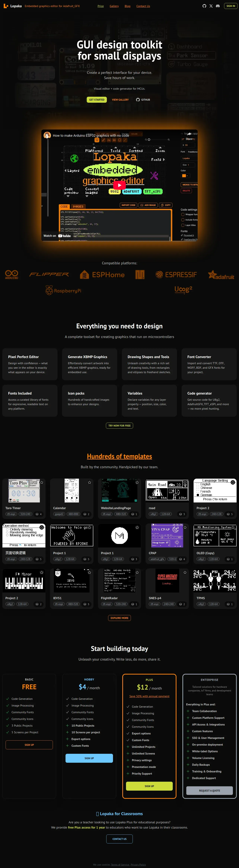
Task: Click the ESPHome platform logo
Action: coord(102,275)
